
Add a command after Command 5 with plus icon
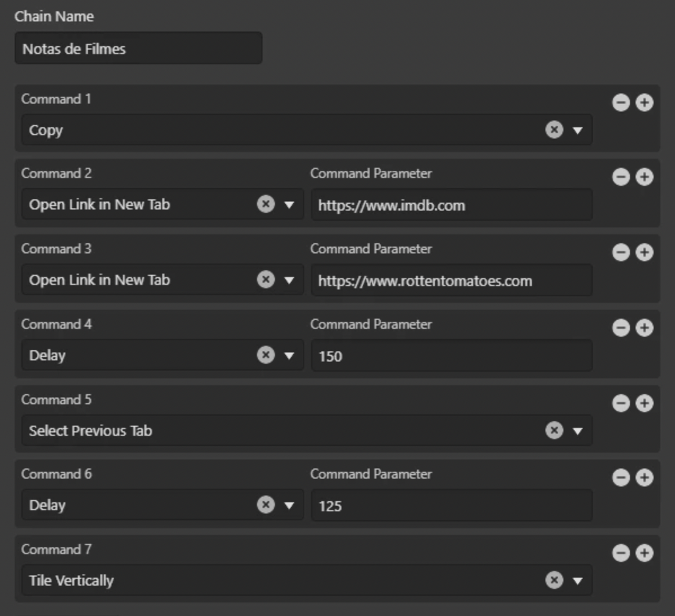point(644,403)
